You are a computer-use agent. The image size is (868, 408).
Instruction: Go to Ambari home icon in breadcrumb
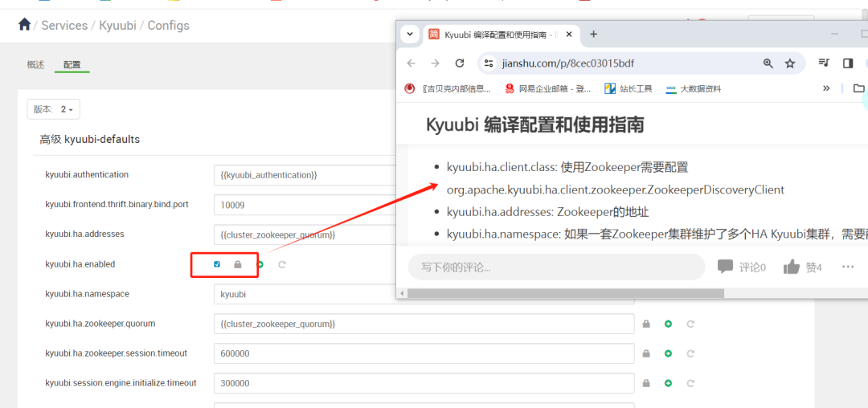24,25
